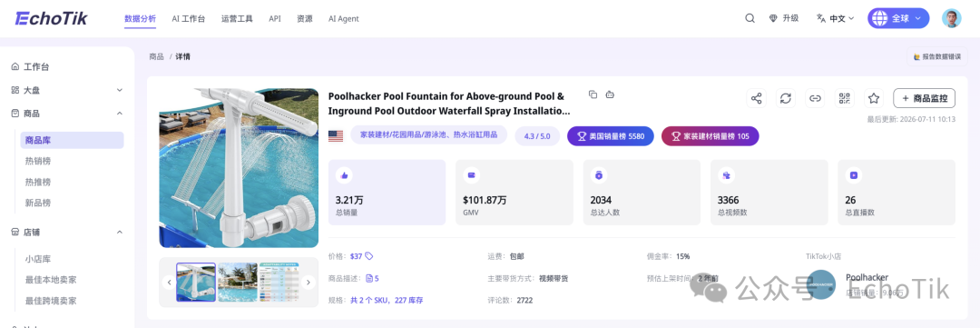The image size is (980, 328).
Task: Refresh product data with the refresh icon
Action: coord(786,98)
